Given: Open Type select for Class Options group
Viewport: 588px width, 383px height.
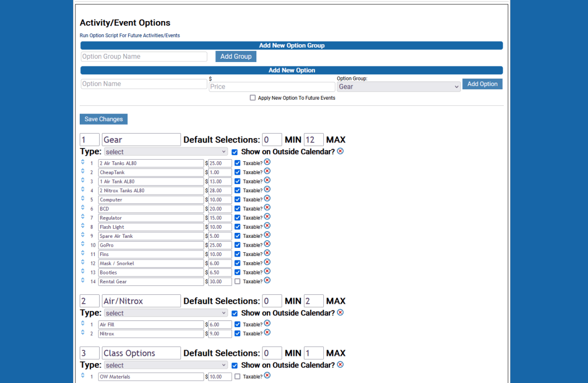Looking at the screenshot, I should click(x=166, y=365).
